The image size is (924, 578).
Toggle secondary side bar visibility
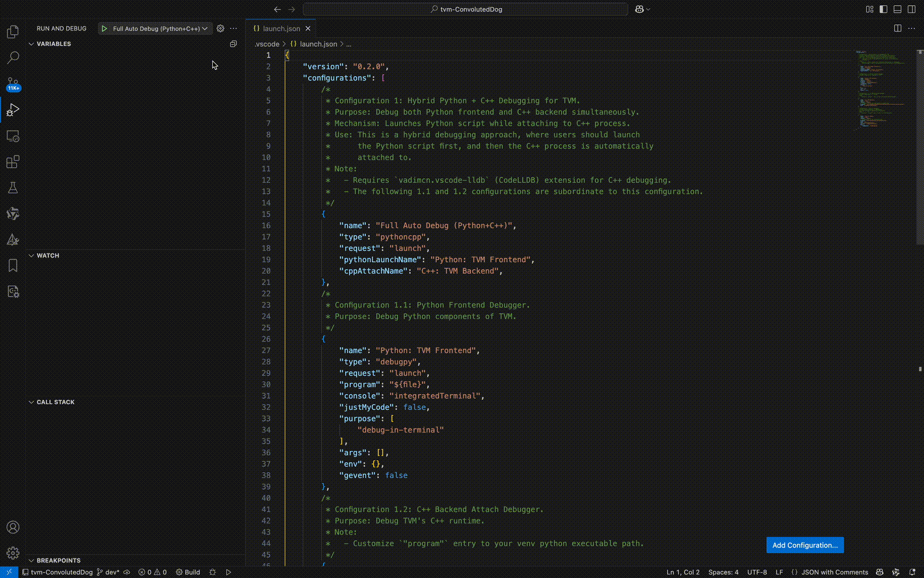tap(912, 9)
